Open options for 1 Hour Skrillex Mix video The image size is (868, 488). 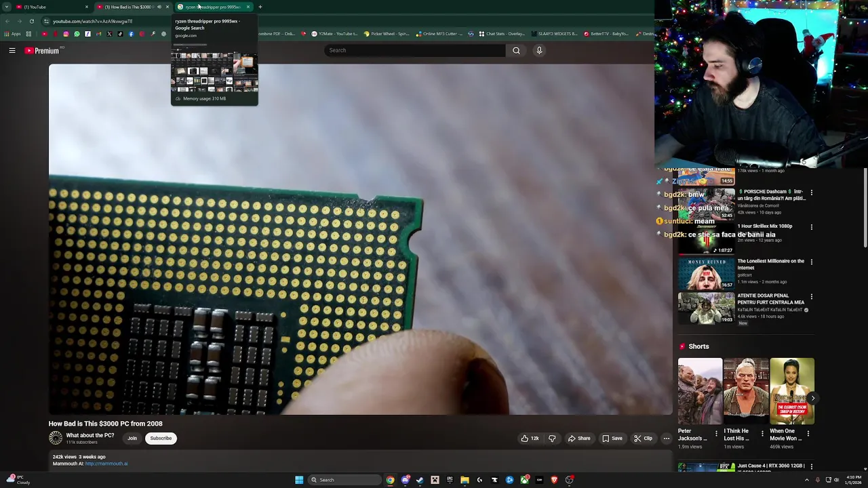coord(811,227)
